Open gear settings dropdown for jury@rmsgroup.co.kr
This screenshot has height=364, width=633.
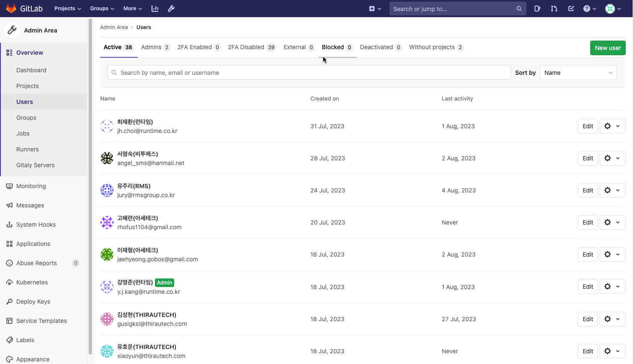[612, 190]
